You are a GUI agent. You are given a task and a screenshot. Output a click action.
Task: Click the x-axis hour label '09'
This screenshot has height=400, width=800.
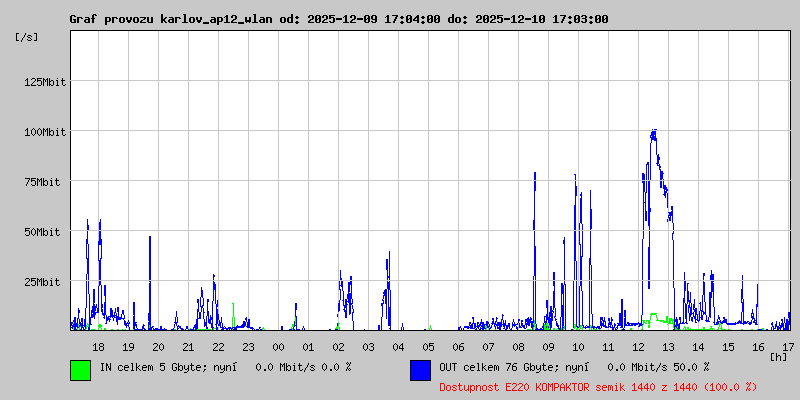pyautogui.click(x=548, y=347)
